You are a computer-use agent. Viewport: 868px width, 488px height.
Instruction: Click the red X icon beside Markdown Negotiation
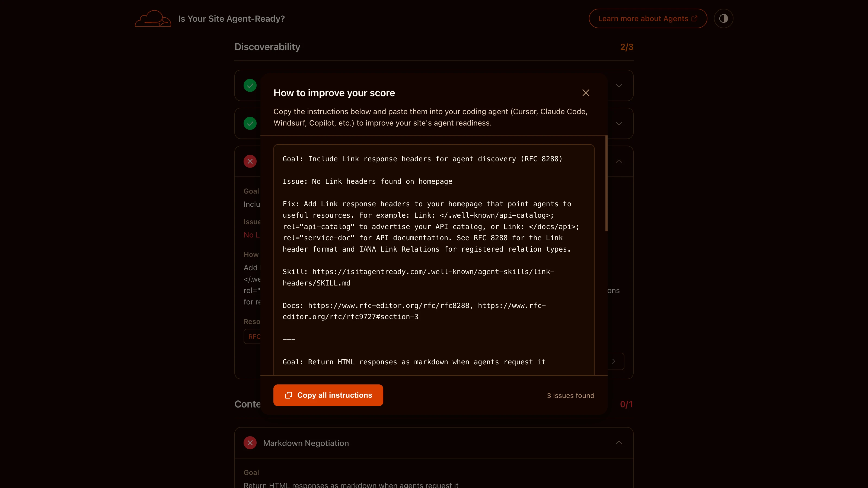click(x=250, y=443)
